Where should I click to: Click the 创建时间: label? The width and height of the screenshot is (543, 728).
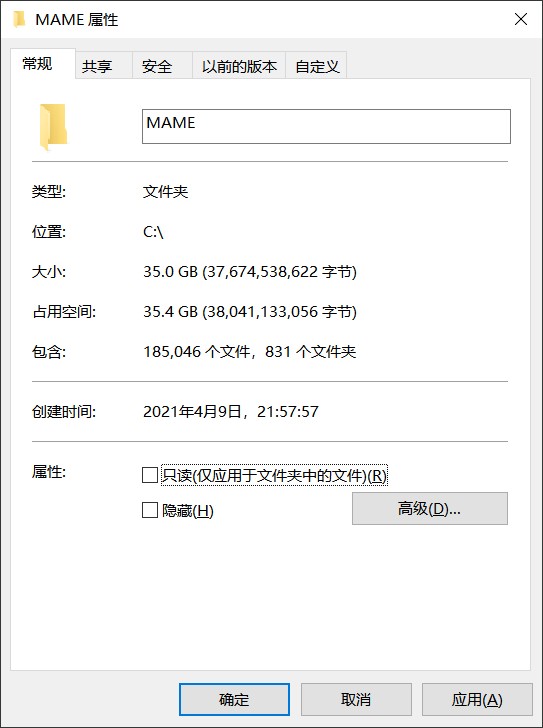64,411
